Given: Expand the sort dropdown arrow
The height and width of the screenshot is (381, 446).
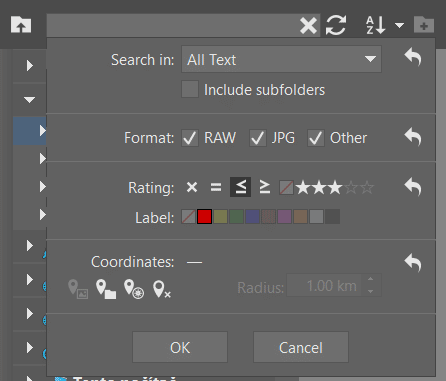Looking at the screenshot, I should [399, 25].
